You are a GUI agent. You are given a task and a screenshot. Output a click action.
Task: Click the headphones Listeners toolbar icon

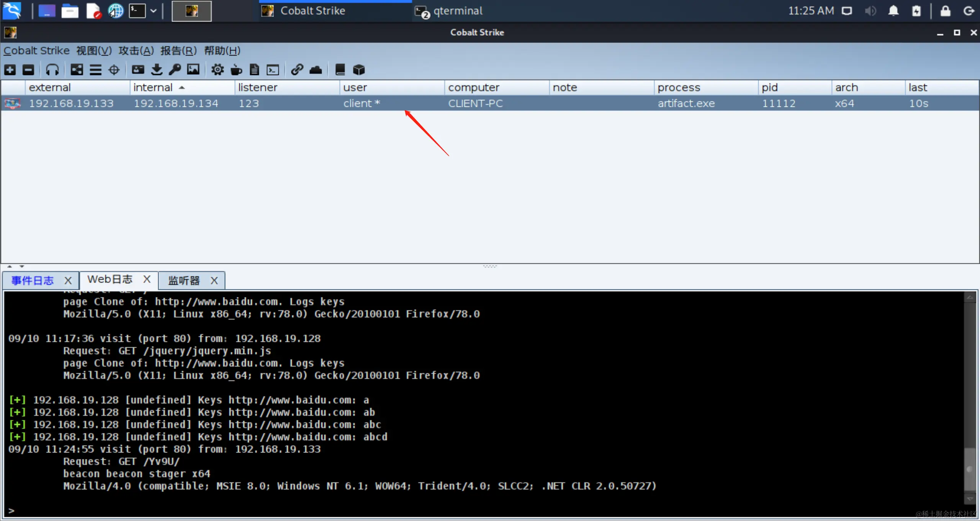(52, 70)
